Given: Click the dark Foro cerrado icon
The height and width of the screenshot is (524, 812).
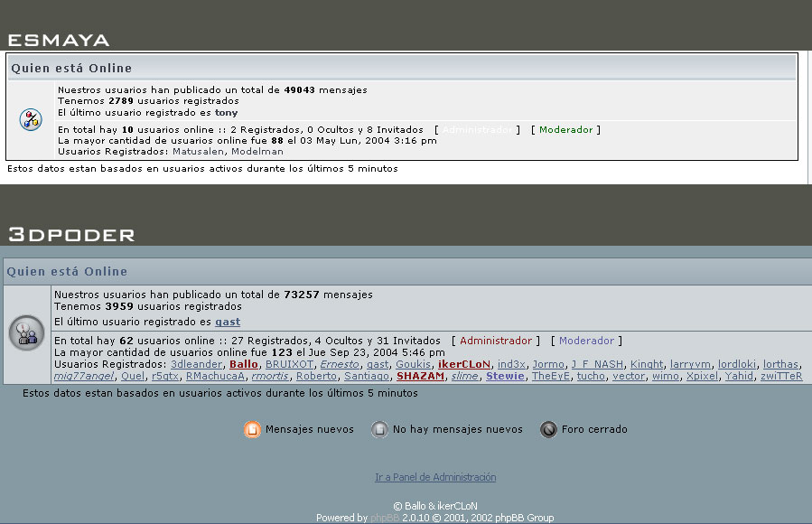Looking at the screenshot, I should [548, 429].
